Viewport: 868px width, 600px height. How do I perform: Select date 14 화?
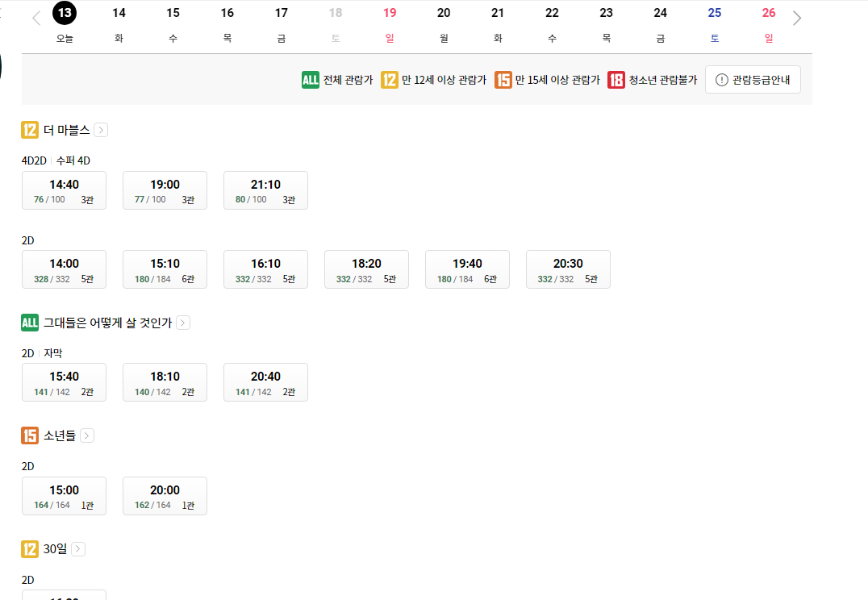(x=119, y=23)
